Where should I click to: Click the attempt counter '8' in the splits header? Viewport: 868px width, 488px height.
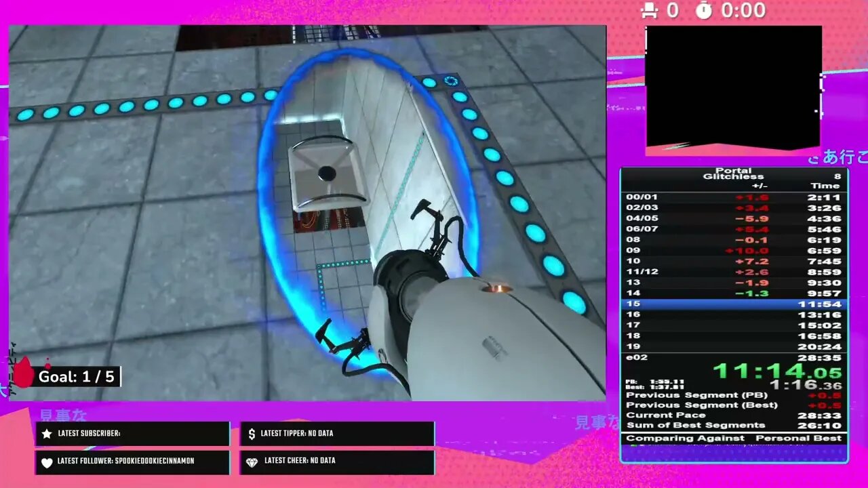coord(837,176)
